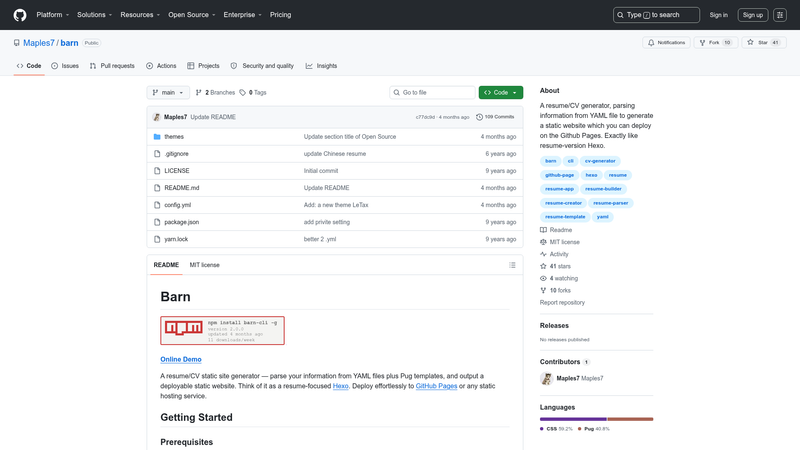Click the eye icon beside 4 watching

pyautogui.click(x=543, y=279)
